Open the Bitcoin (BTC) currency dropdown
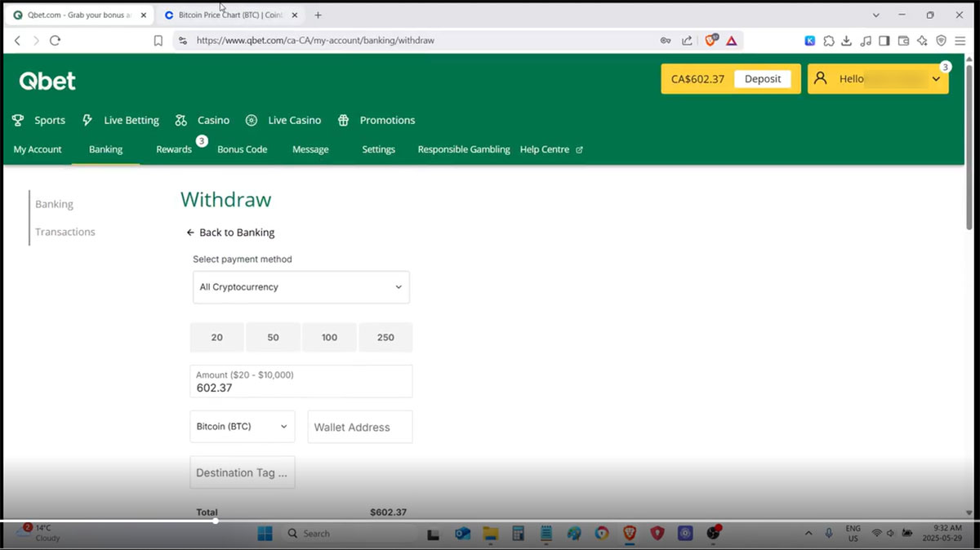The width and height of the screenshot is (980, 550). (x=243, y=427)
